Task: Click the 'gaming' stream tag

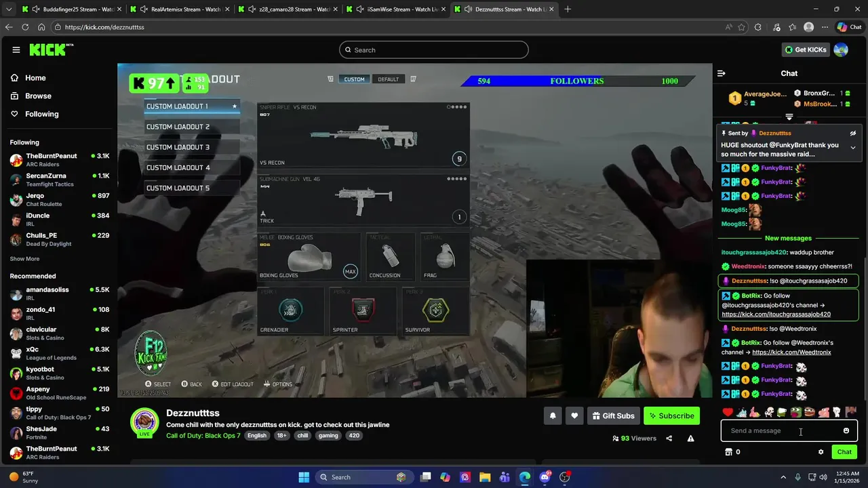Action: (328, 436)
